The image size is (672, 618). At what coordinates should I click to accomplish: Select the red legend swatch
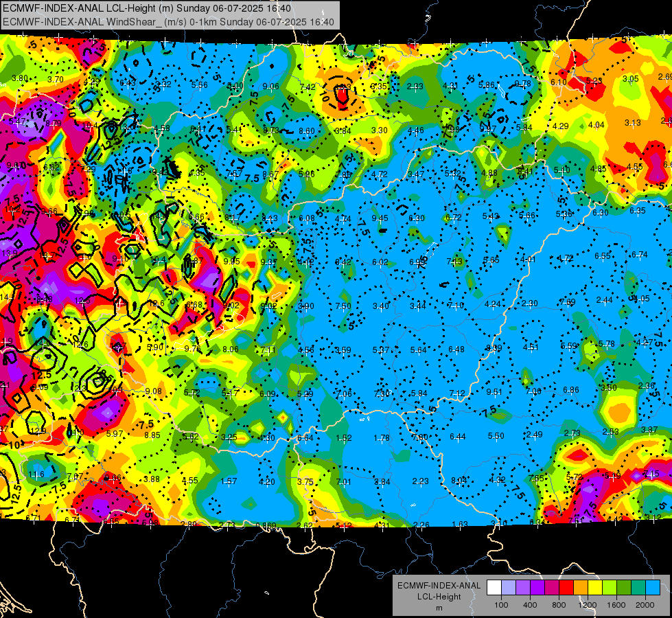[x=566, y=588]
